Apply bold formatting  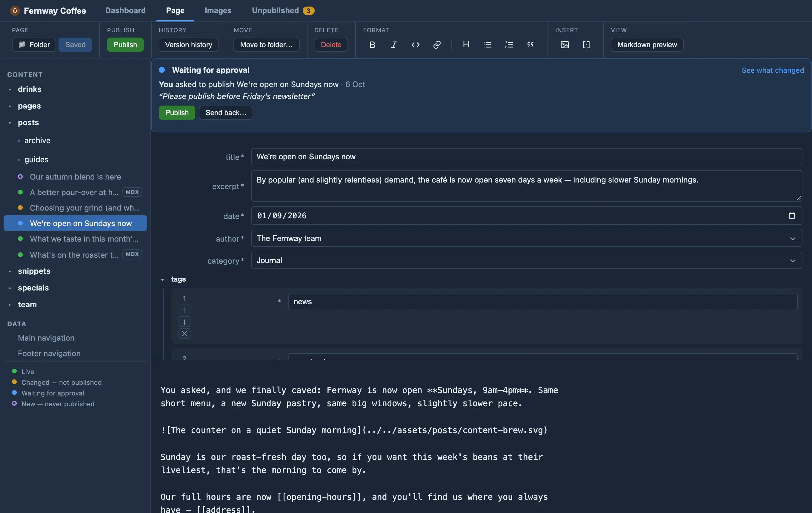click(372, 45)
